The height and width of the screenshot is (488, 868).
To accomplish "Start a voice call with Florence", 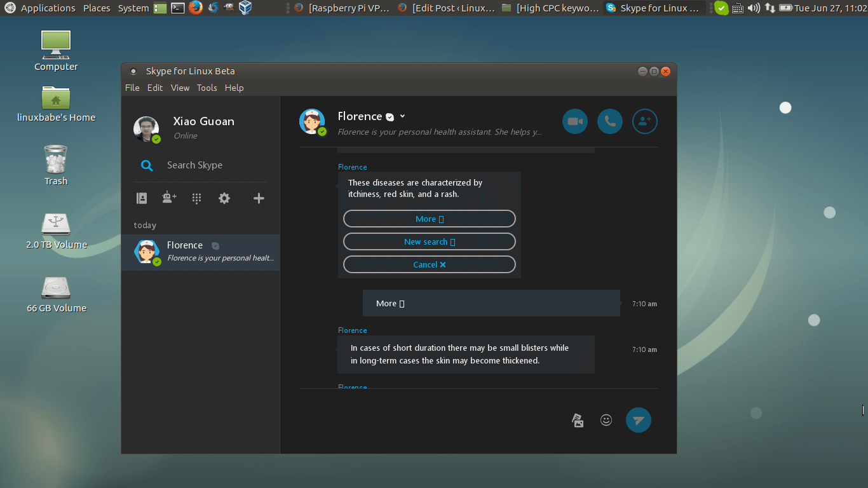I will (x=609, y=121).
